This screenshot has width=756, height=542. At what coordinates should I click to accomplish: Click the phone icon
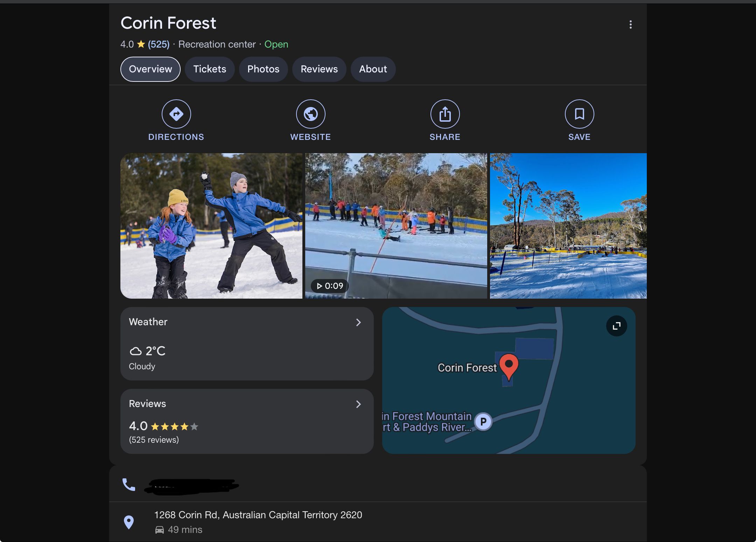click(129, 485)
